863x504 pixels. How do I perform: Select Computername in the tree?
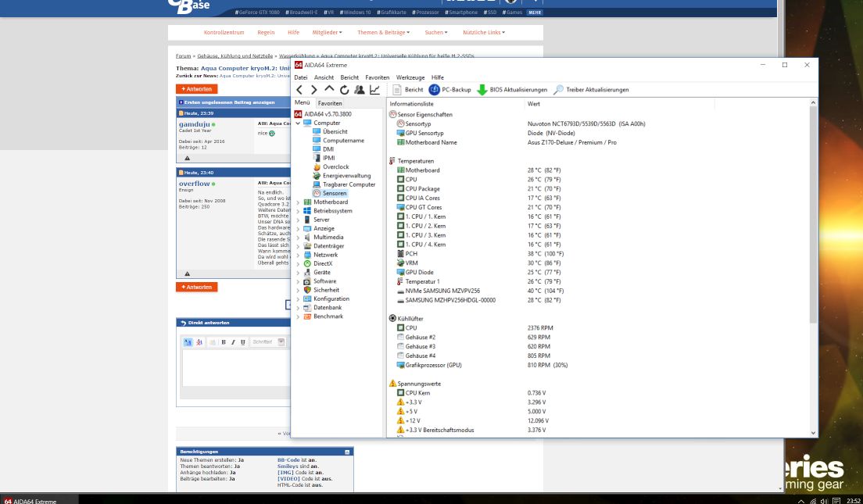pyautogui.click(x=343, y=141)
